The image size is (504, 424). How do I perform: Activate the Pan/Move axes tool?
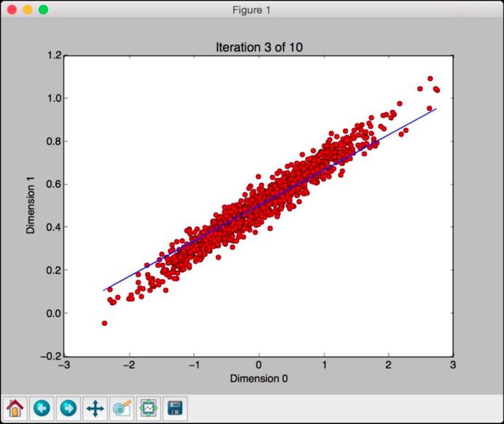[95, 408]
